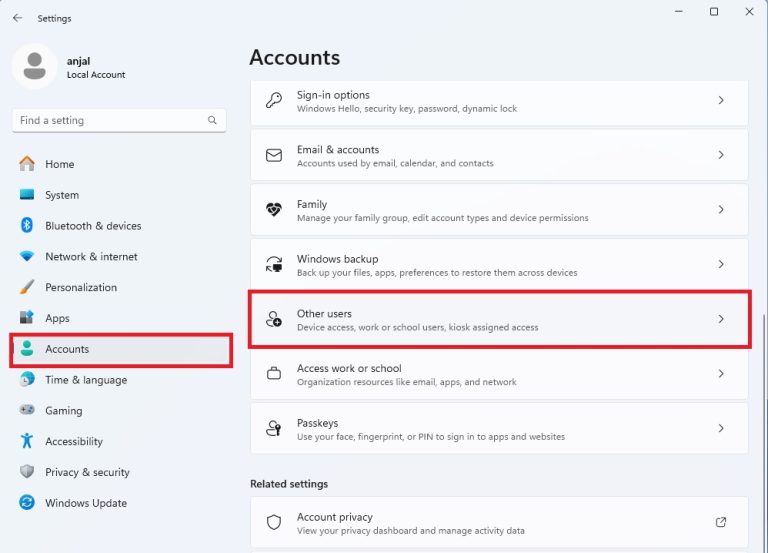Open Account privacy external link icon

coord(721,523)
